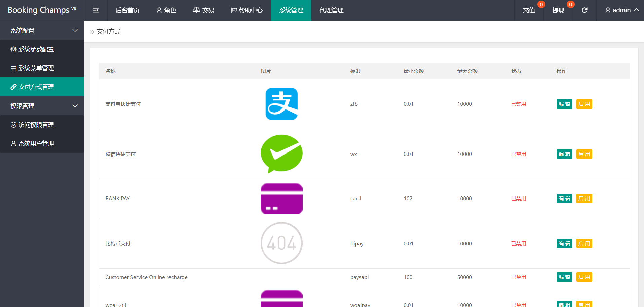Click the user icon beside admin
644x307 pixels.
[x=608, y=10]
